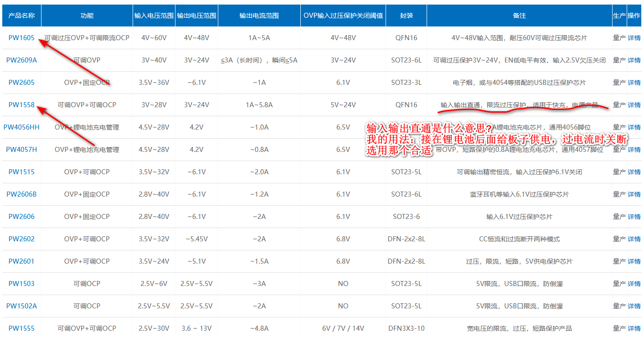Viewport: 644px width, 338px height.
Task: Open the PW2609A product link
Action: [21, 60]
